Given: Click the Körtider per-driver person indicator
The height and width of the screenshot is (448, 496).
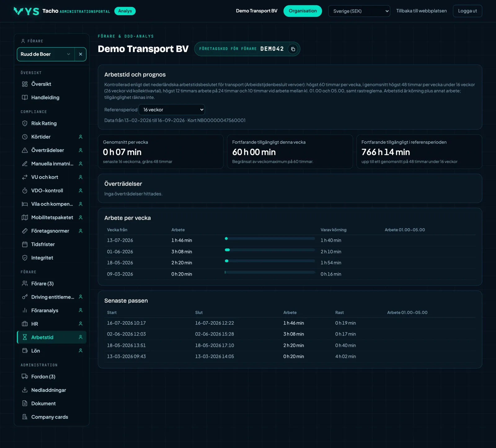Looking at the screenshot, I should 81,137.
